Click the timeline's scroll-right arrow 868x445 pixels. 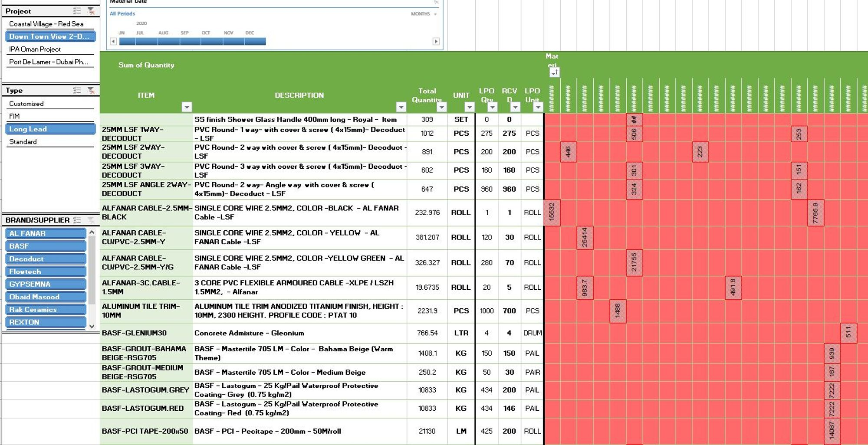pyautogui.click(x=436, y=42)
